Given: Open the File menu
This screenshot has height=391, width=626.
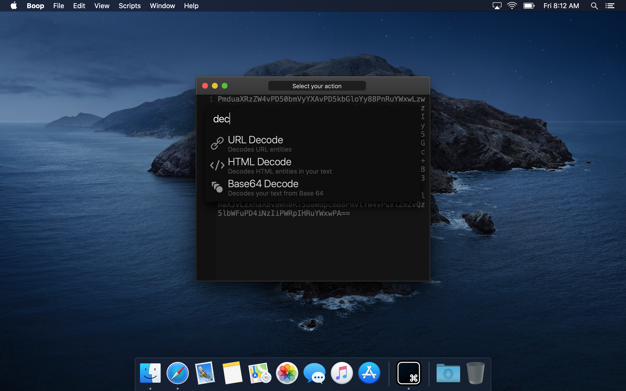Looking at the screenshot, I should [59, 6].
